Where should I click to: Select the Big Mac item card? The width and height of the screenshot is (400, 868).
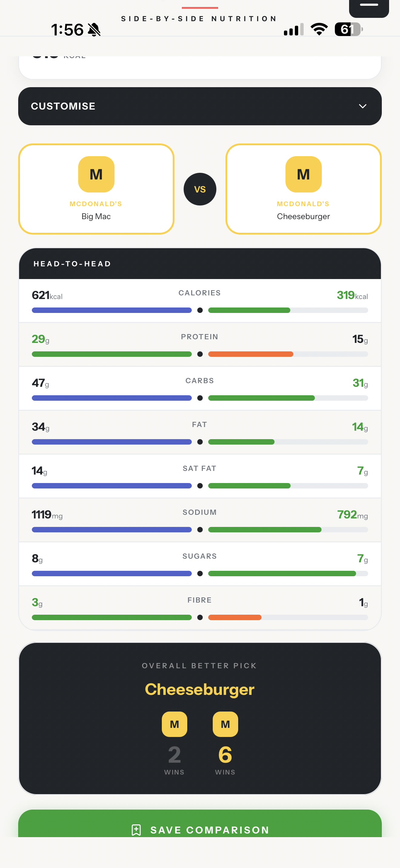point(96,189)
